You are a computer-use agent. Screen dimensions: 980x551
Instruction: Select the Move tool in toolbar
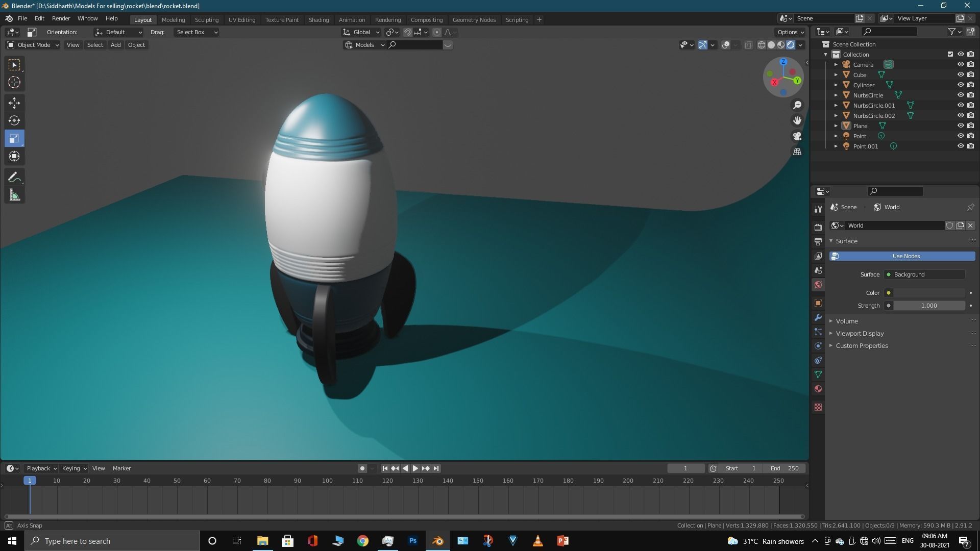(x=14, y=103)
